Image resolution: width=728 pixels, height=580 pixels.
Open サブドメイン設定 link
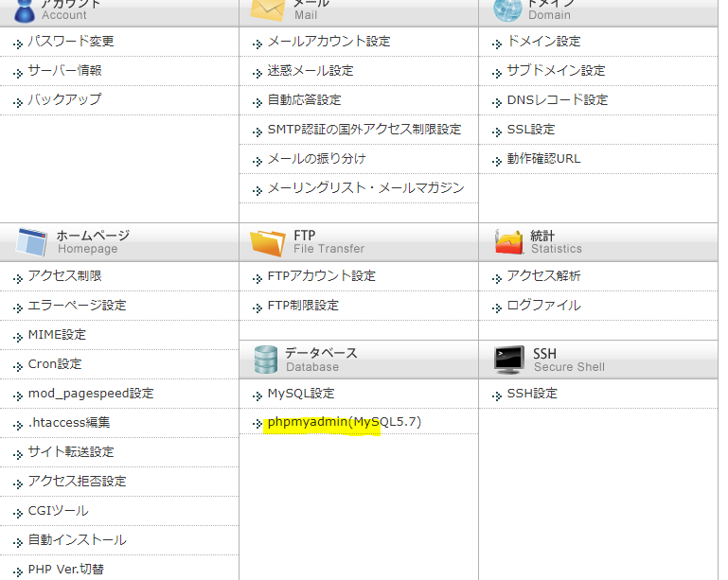[557, 71]
